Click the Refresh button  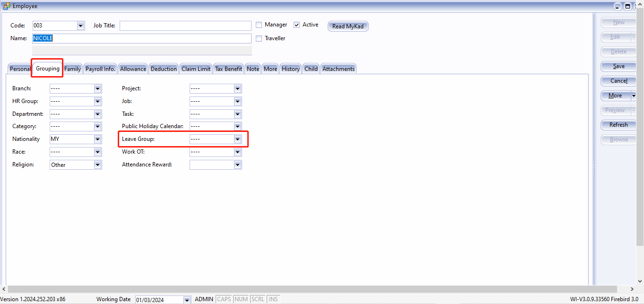point(618,125)
